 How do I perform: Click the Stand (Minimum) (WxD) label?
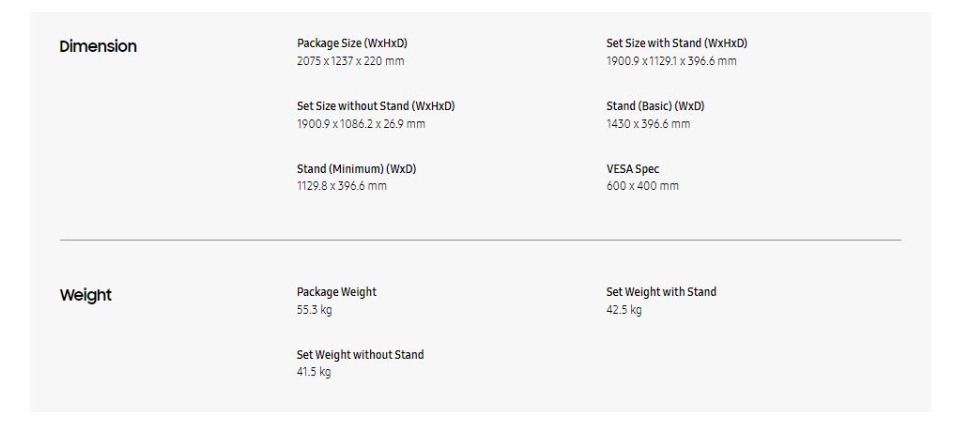(x=356, y=168)
